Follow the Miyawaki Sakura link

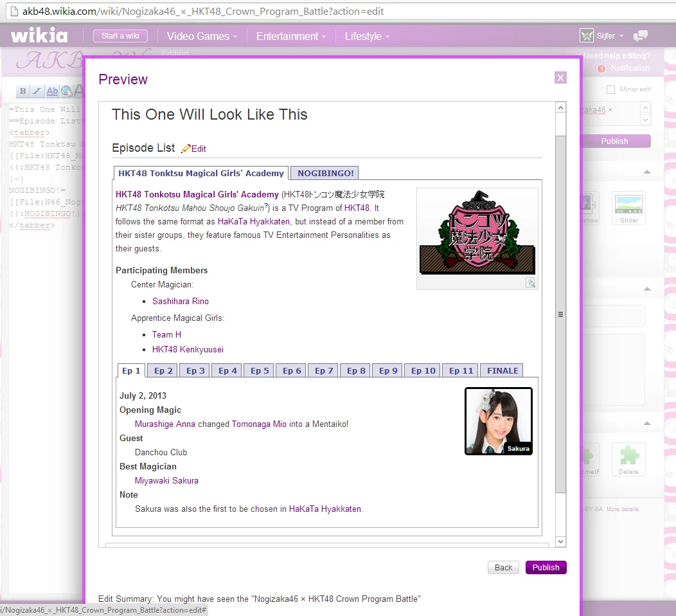[166, 480]
